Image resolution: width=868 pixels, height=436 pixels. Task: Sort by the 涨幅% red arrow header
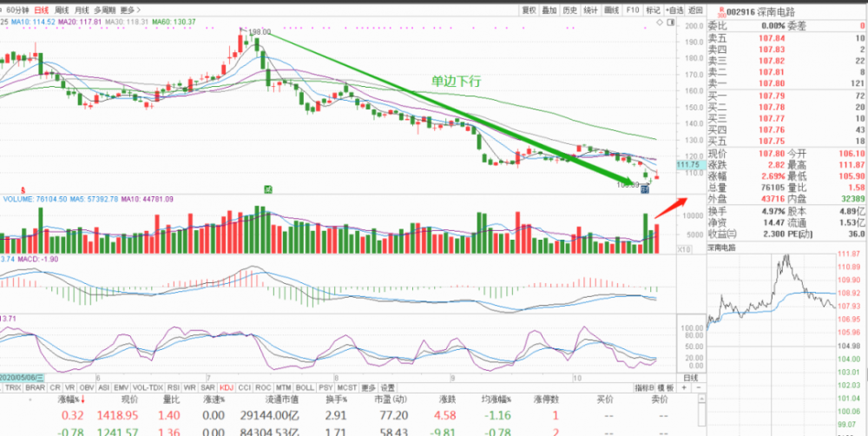point(71,400)
